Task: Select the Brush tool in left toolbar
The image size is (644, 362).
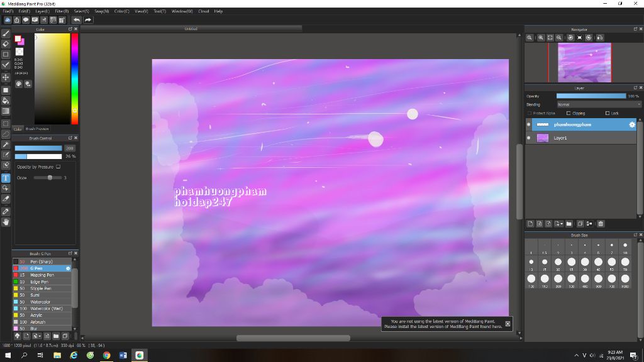Action: pos(6,34)
